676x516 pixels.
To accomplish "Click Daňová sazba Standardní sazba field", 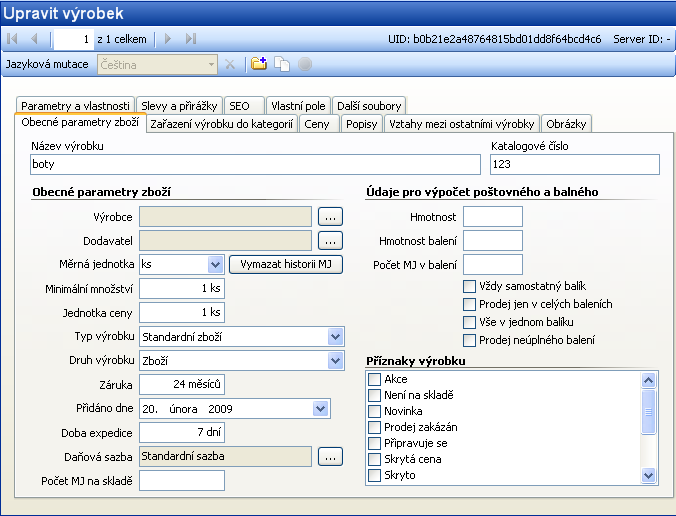I will click(225, 457).
